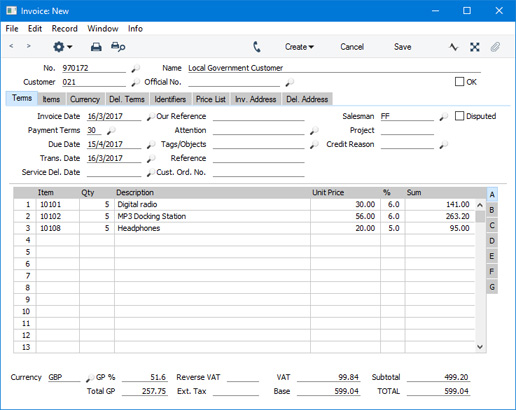
Task: Click the telephone icon in the toolbar
Action: pos(257,47)
